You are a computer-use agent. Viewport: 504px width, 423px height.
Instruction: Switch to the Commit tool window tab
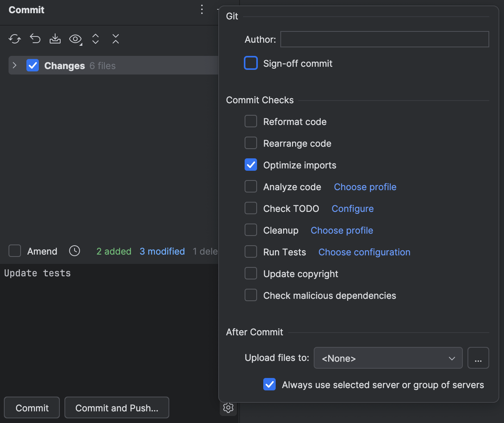[x=26, y=10]
